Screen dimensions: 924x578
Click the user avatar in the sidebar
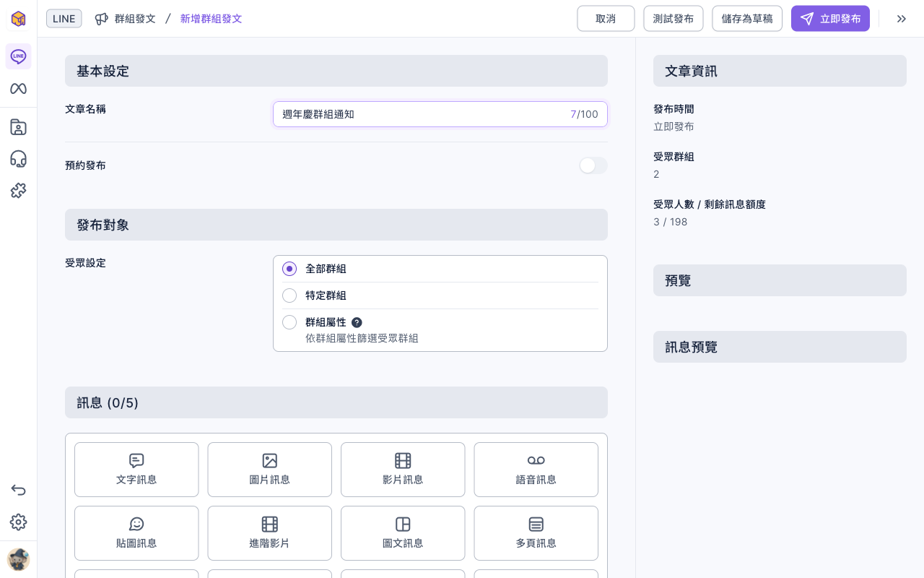18,559
